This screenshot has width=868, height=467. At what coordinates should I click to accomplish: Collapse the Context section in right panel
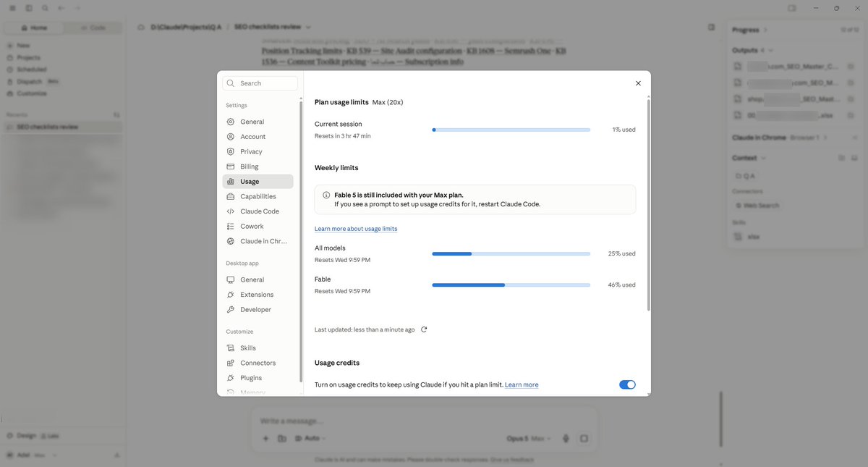[x=763, y=157]
